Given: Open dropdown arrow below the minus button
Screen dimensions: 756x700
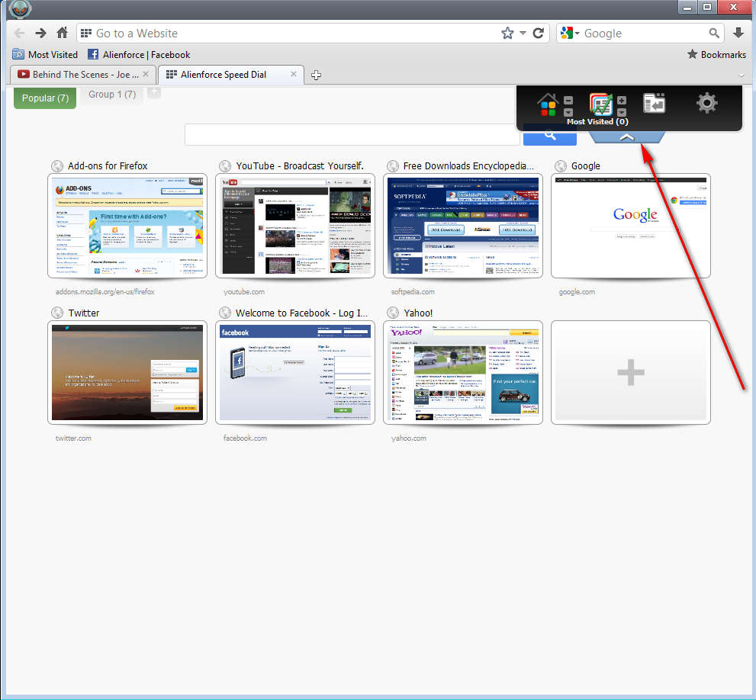Looking at the screenshot, I should pos(568,112).
